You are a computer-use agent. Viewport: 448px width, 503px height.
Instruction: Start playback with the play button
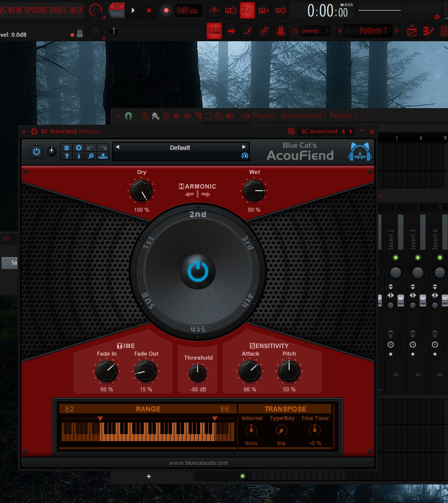tap(133, 10)
